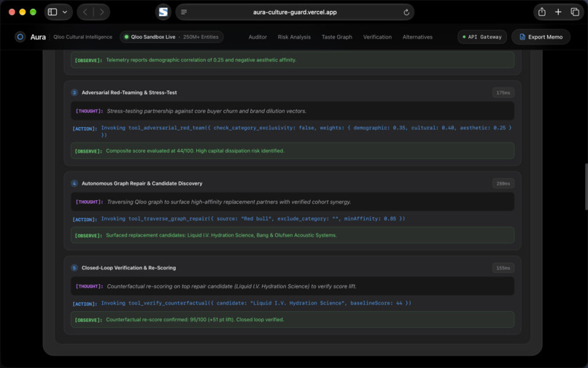Image resolution: width=588 pixels, height=368 pixels.
Task: Add a new tab with plus icon
Action: click(558, 12)
